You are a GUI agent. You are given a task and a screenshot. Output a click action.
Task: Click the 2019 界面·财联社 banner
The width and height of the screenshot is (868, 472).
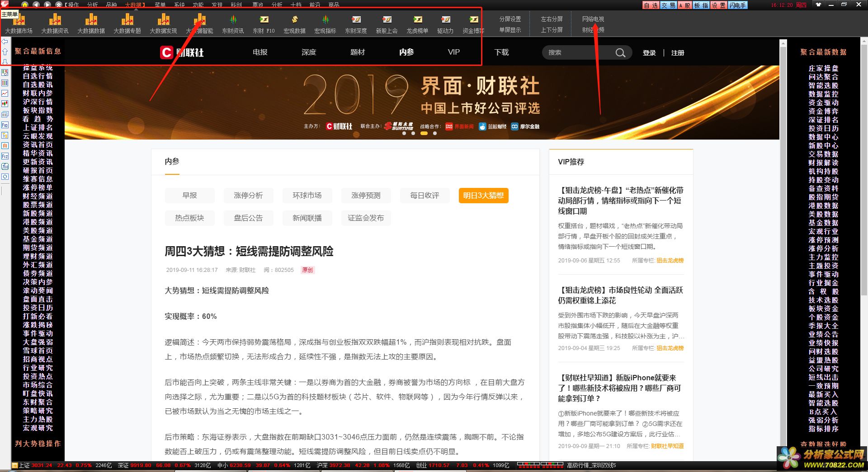(x=422, y=103)
